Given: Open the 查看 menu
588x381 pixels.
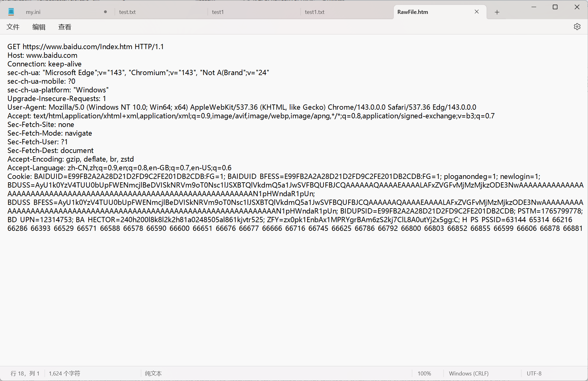Looking at the screenshot, I should pyautogui.click(x=65, y=27).
